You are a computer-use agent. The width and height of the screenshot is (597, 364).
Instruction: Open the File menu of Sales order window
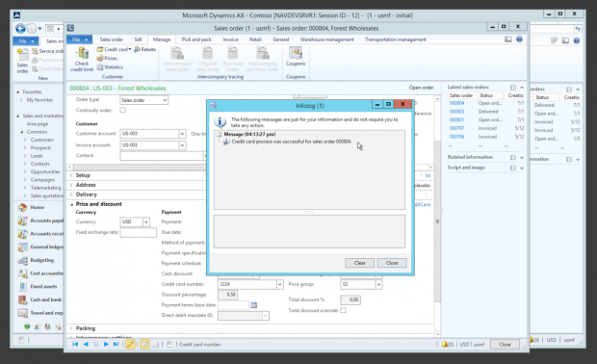[79, 39]
